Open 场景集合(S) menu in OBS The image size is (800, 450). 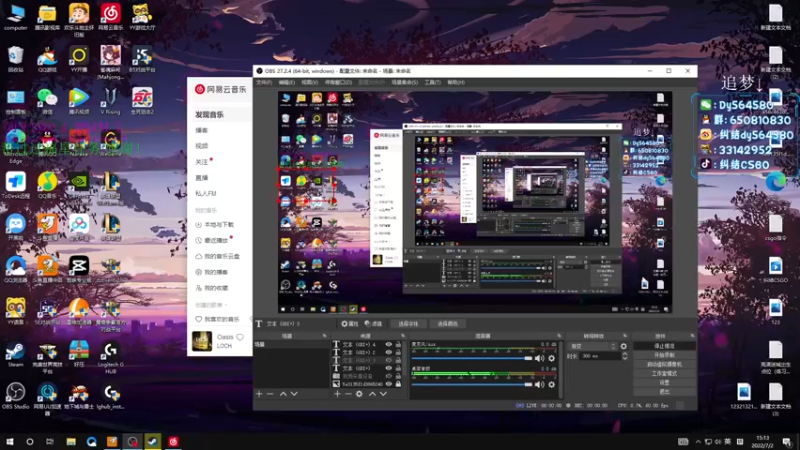tap(405, 82)
